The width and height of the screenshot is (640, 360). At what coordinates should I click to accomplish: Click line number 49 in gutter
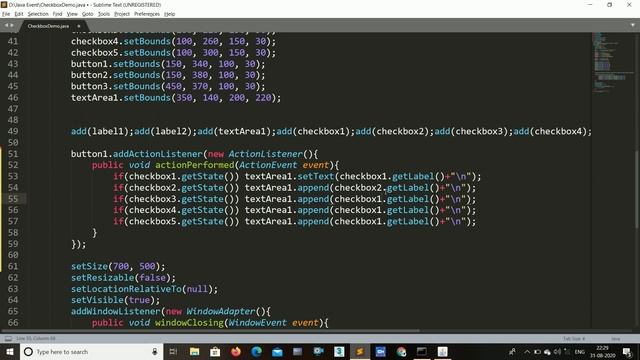click(13, 131)
